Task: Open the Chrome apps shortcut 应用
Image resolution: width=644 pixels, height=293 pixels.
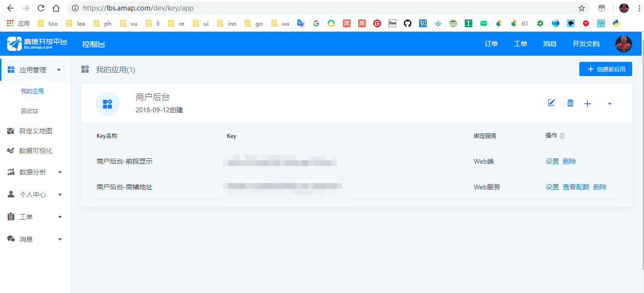Action: [x=18, y=23]
